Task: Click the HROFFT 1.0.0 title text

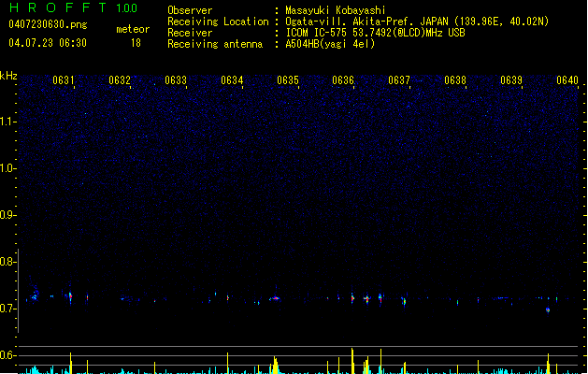Action: pyautogui.click(x=73, y=7)
